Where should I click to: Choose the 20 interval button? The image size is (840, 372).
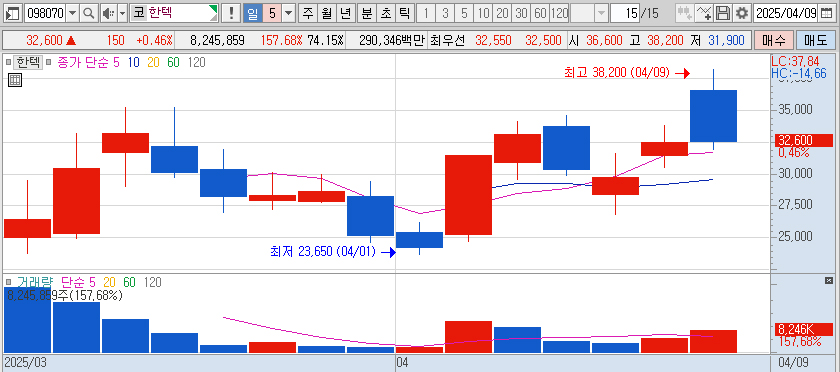[502, 13]
